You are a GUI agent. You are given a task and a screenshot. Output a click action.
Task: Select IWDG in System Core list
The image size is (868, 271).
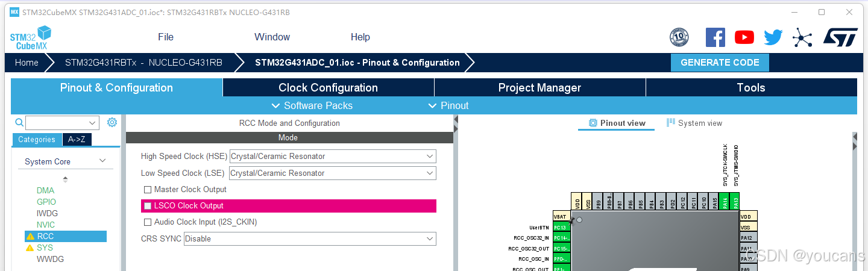(47, 214)
